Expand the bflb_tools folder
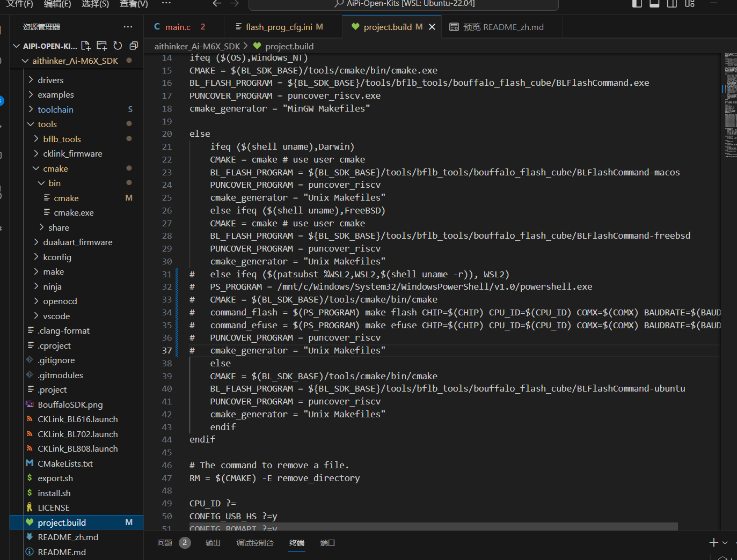737x560 pixels. [36, 138]
